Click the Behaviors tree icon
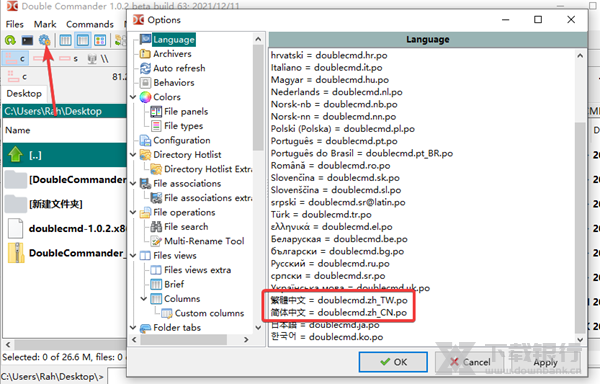The image size is (600, 384). (x=145, y=83)
